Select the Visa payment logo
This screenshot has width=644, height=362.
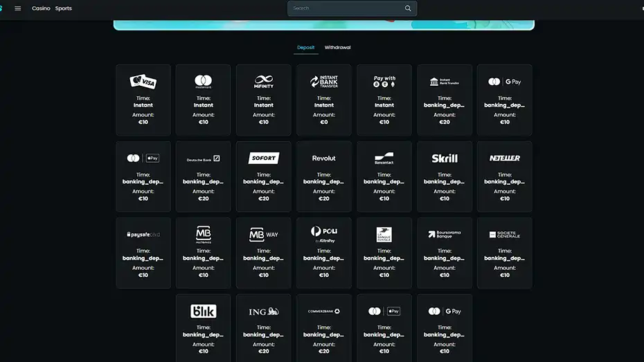[143, 81]
